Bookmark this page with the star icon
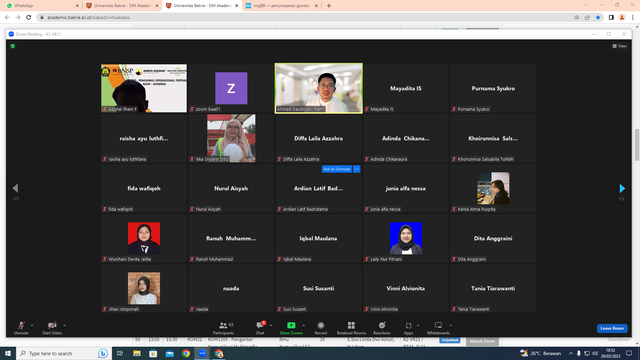Viewport: 640px width, 360px height. 598,18
